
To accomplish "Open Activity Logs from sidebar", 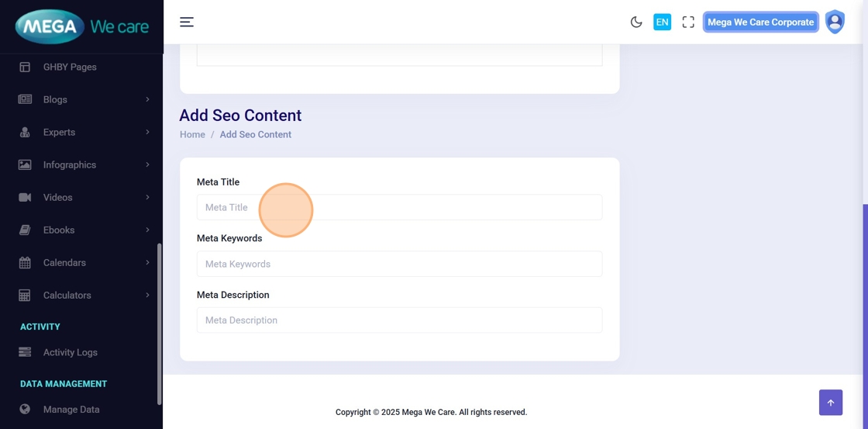I will [70, 352].
